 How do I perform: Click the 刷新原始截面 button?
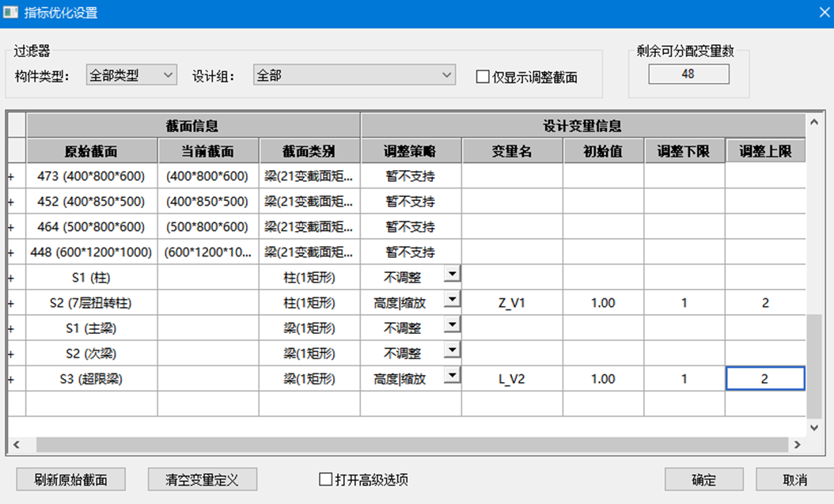tap(70, 479)
